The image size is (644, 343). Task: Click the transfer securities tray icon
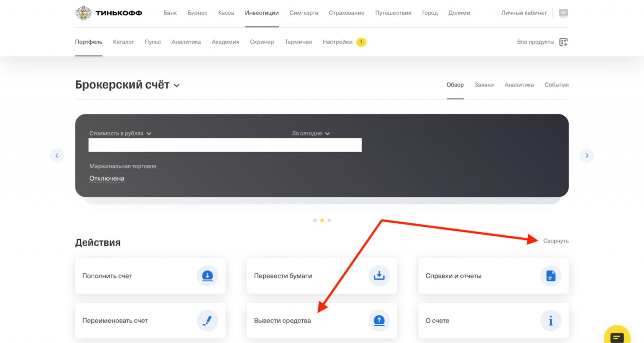click(x=379, y=276)
